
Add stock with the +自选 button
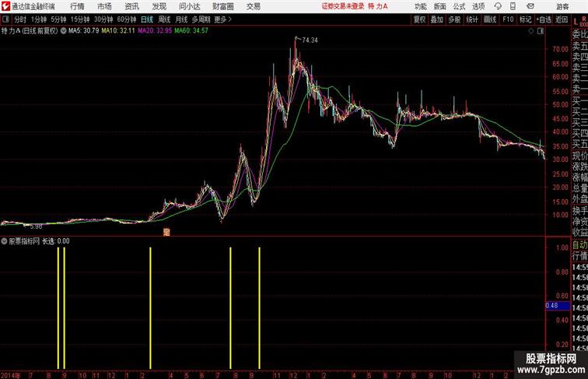click(x=544, y=19)
